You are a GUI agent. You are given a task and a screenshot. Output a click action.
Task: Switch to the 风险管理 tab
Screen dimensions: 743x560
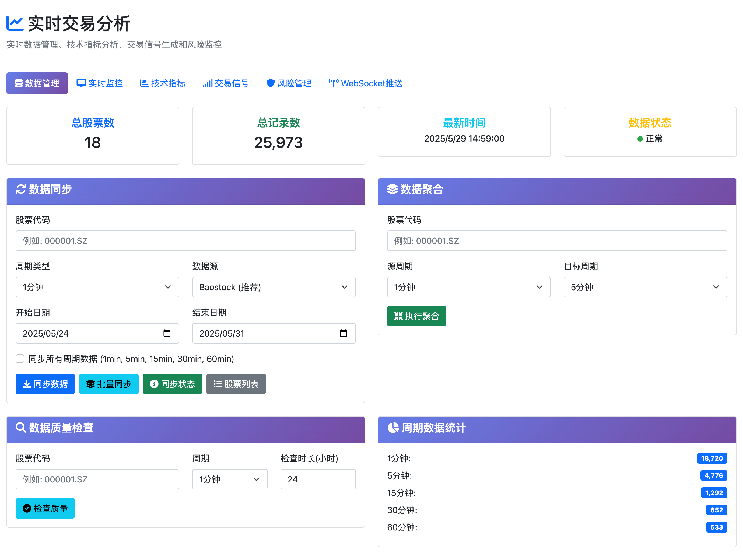(x=289, y=83)
